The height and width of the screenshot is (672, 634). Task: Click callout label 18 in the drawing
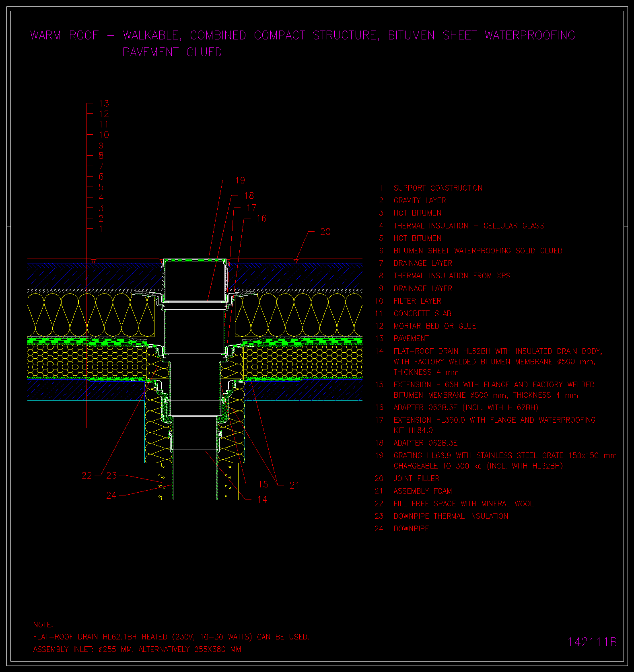click(249, 195)
